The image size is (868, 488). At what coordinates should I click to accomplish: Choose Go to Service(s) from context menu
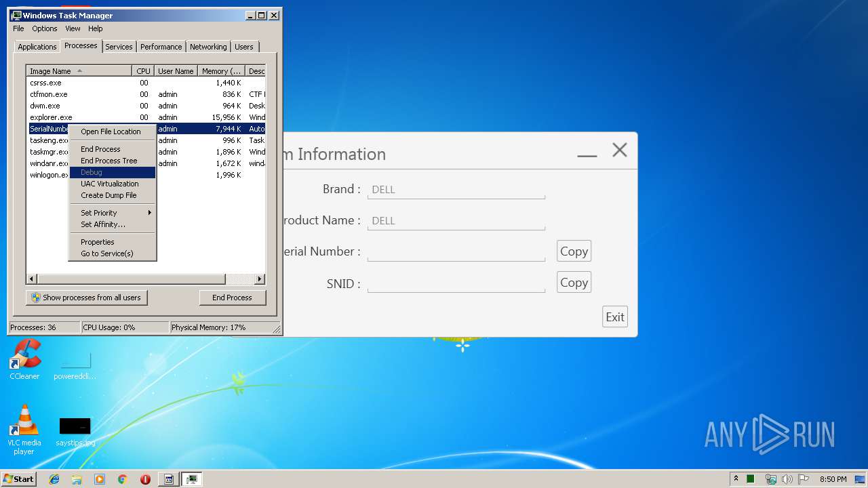113,253
